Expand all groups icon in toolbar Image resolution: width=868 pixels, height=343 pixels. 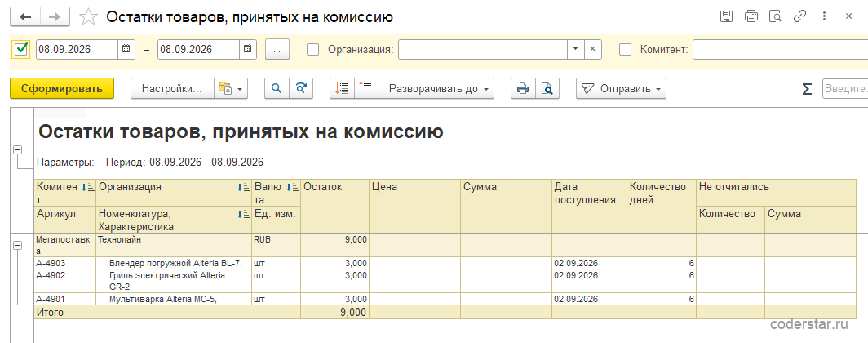click(366, 88)
